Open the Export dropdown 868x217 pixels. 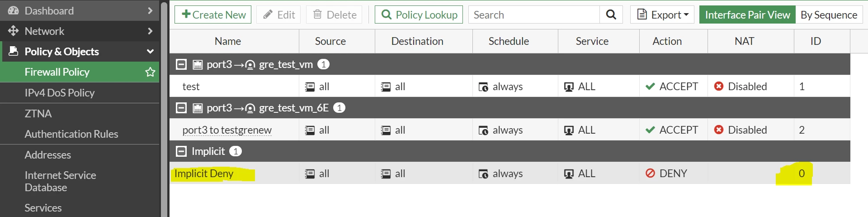[663, 14]
